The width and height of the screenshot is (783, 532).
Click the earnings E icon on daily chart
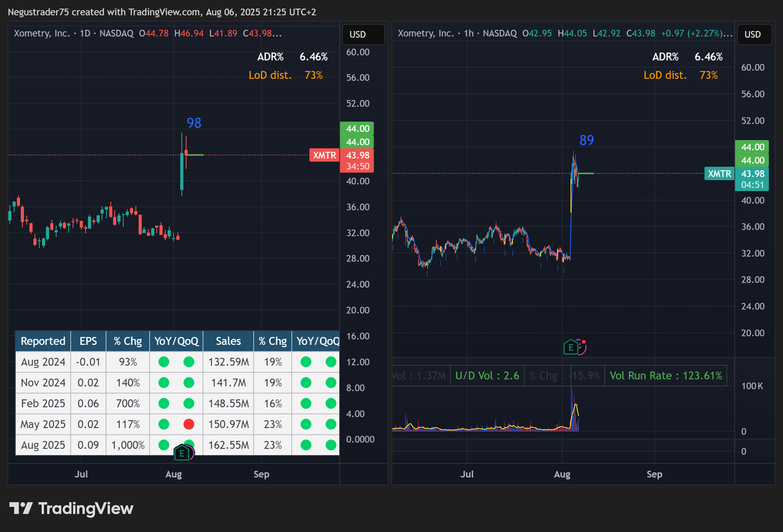(x=182, y=454)
